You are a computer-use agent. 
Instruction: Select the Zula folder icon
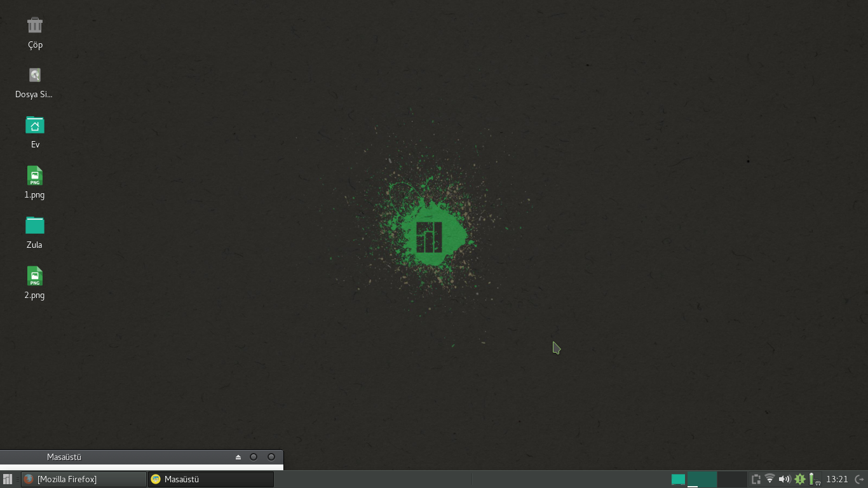(35, 226)
